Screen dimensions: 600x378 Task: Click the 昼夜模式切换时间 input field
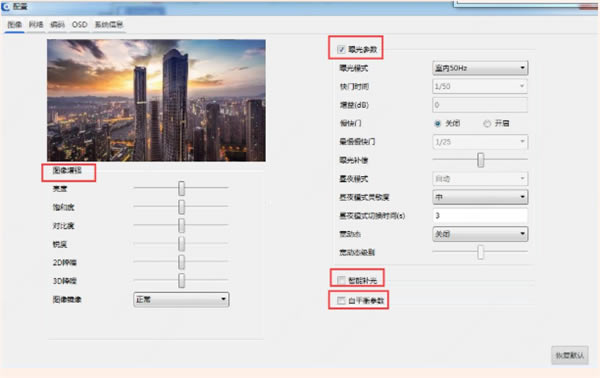[x=480, y=216]
